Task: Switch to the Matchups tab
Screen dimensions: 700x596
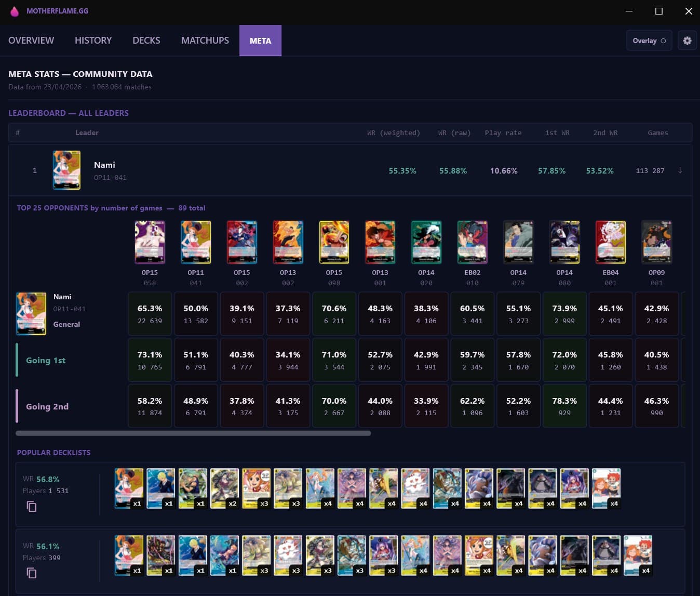Action: coord(205,41)
